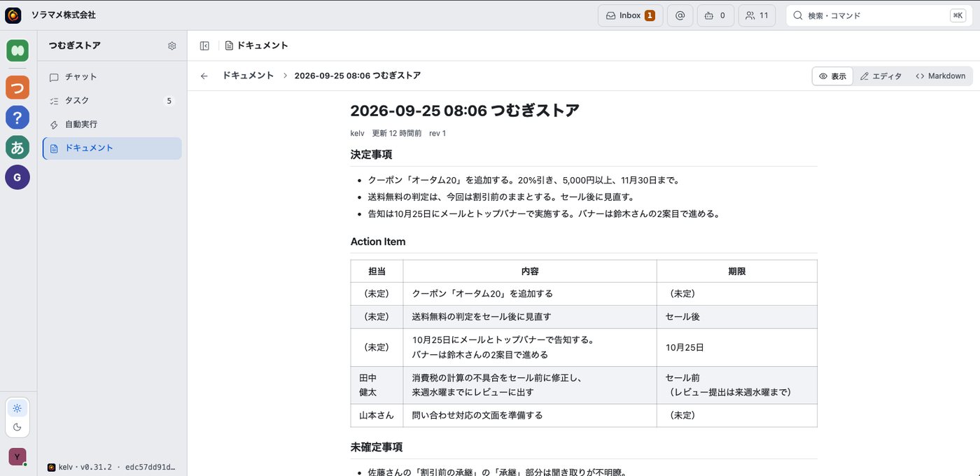The width and height of the screenshot is (980, 476).
Task: Select the orange つ workspace icon
Action: coord(17,87)
